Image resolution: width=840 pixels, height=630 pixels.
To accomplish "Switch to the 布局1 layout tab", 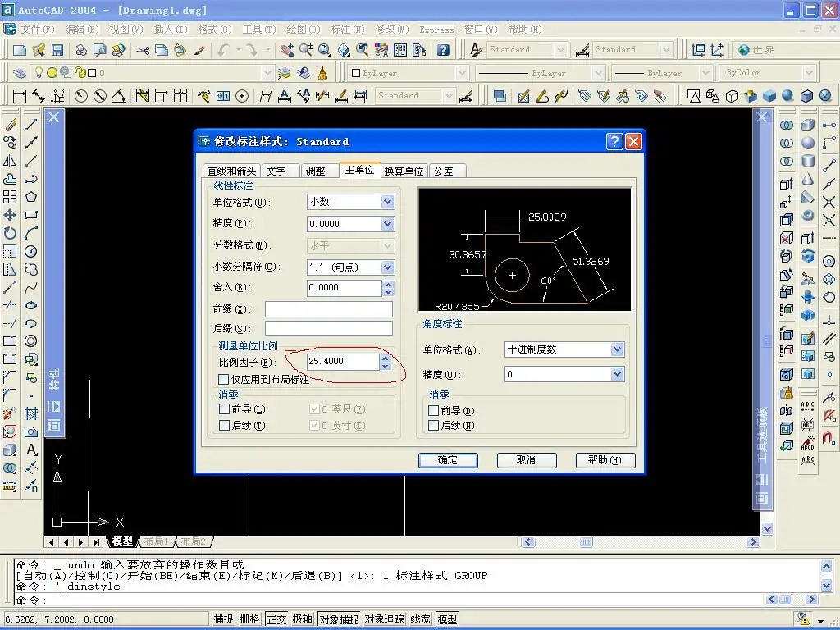I will click(156, 541).
